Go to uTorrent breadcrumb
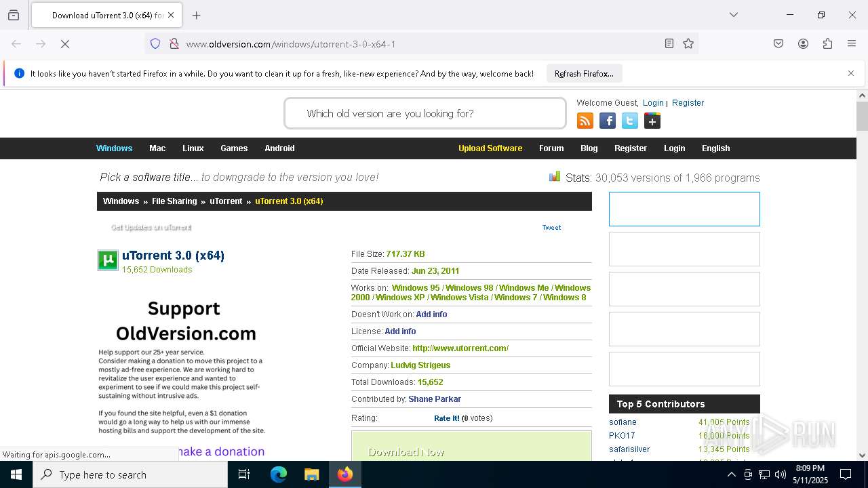Screen dimensions: 868x488 [x=226, y=201]
